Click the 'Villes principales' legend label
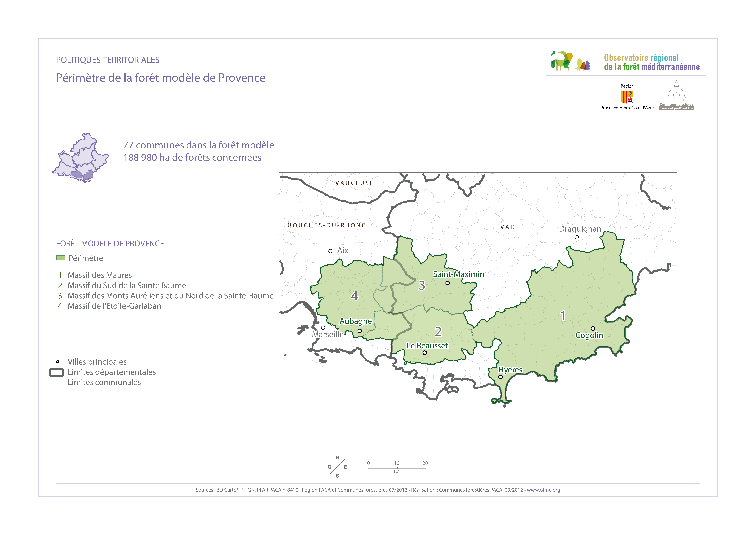 [97, 362]
